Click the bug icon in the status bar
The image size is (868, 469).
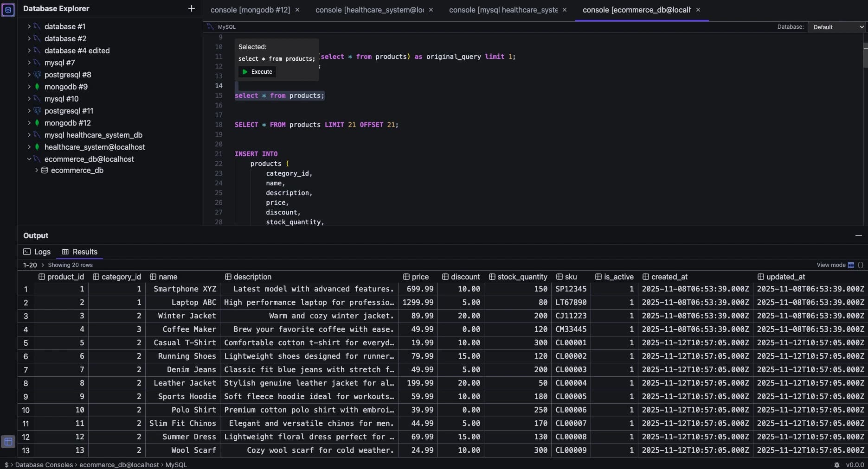(837, 465)
